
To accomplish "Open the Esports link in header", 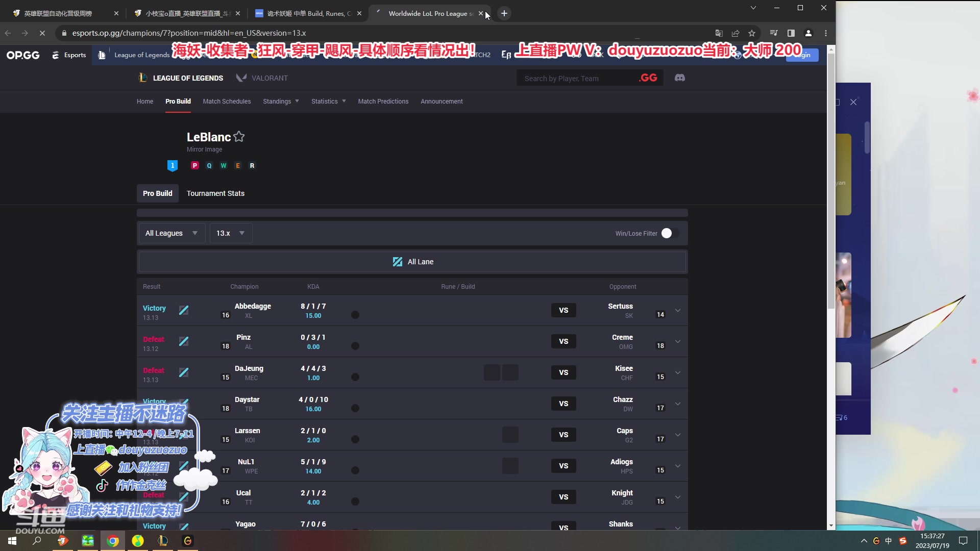I will 69,55.
